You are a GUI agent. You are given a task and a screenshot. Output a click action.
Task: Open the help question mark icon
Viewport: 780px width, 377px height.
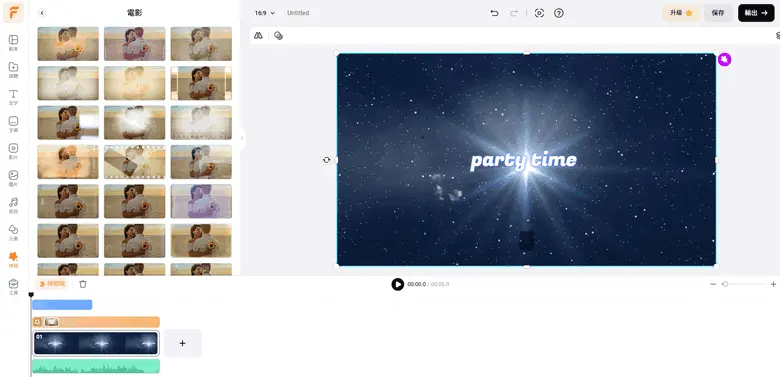pos(559,13)
